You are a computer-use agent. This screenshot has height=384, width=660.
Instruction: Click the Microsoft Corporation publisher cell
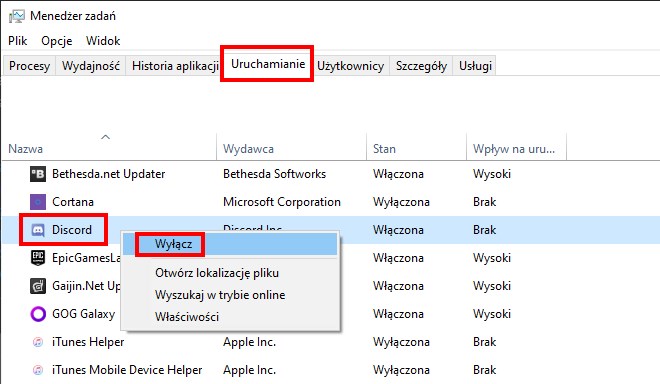282,202
